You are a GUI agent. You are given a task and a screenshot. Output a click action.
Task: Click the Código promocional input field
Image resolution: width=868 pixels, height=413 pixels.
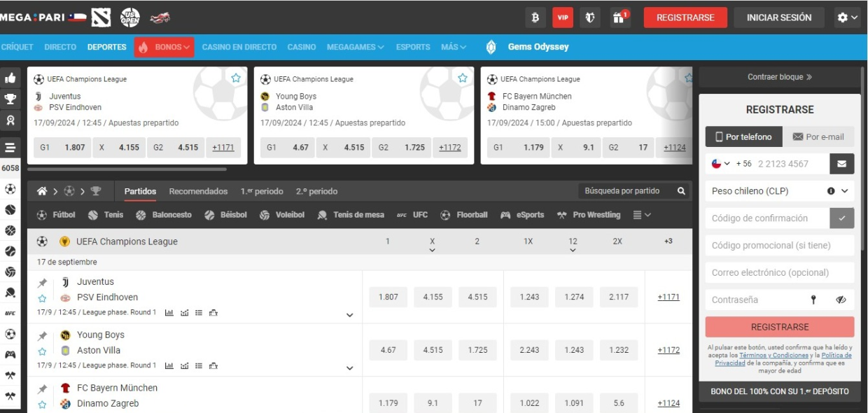pos(779,246)
